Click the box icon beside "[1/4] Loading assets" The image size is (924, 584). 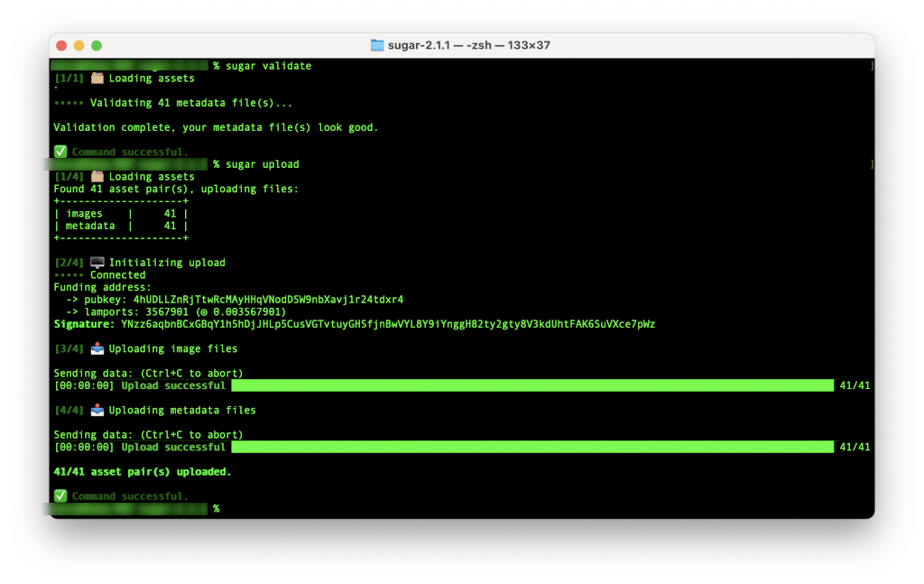(x=97, y=176)
